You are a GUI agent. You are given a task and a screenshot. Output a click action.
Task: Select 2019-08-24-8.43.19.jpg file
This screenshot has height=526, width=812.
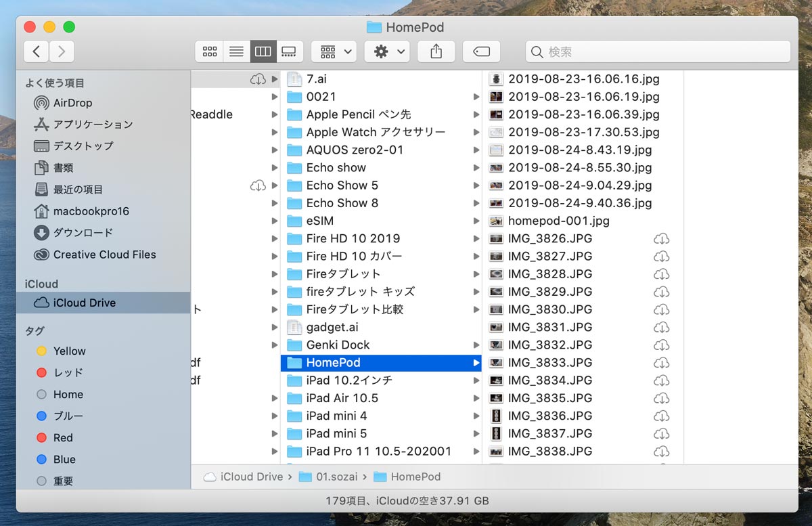[583, 150]
